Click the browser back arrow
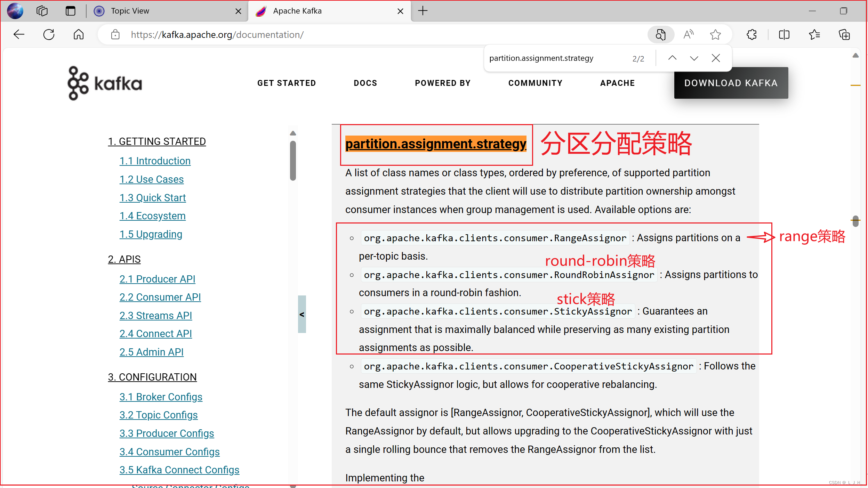The height and width of the screenshot is (488, 868). (x=19, y=34)
